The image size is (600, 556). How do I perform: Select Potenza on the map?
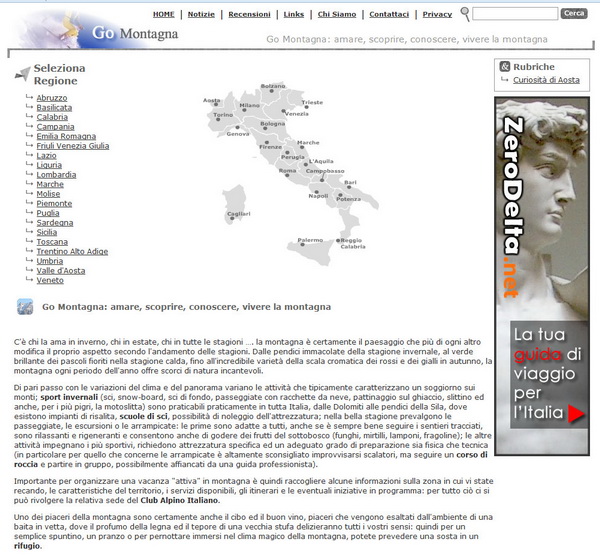[348, 199]
